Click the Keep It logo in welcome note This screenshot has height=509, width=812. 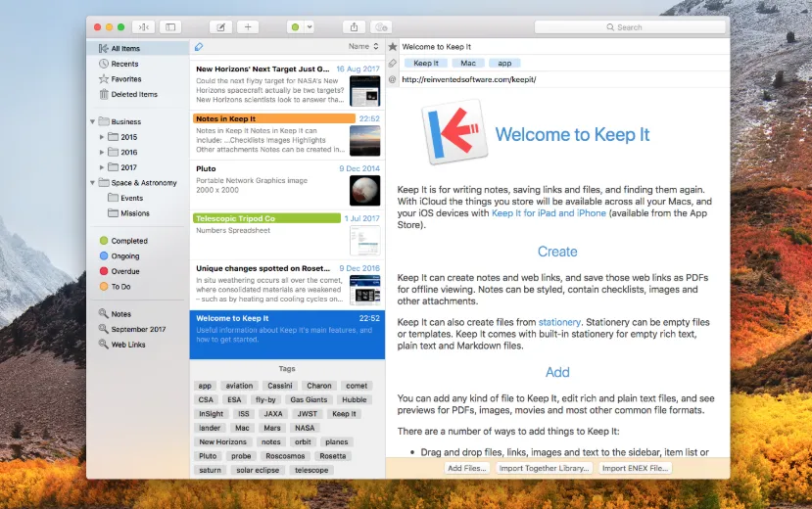(x=454, y=132)
